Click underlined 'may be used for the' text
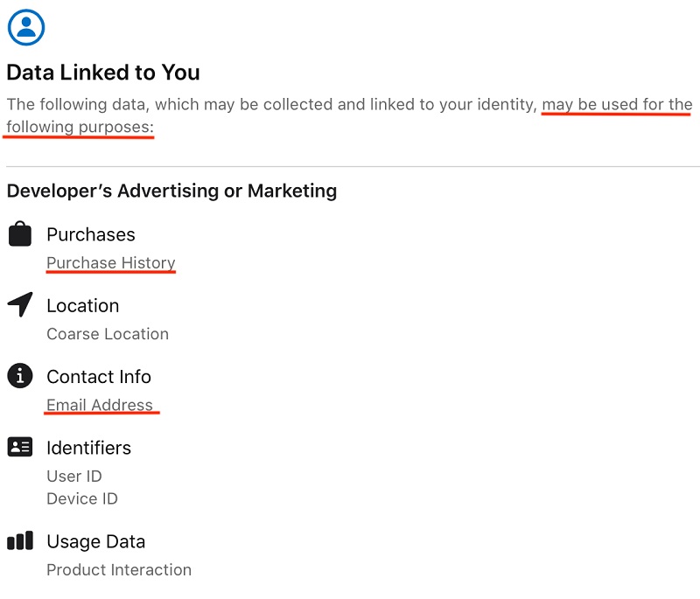 (x=617, y=104)
